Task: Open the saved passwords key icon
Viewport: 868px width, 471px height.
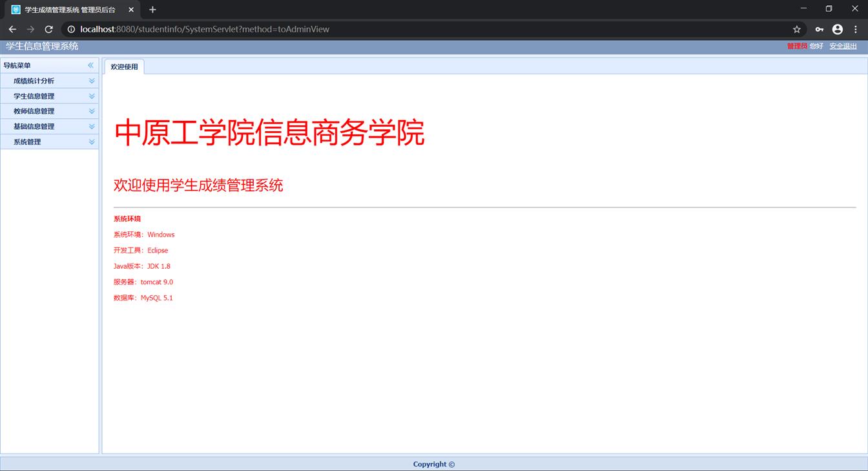Action: coord(819,29)
